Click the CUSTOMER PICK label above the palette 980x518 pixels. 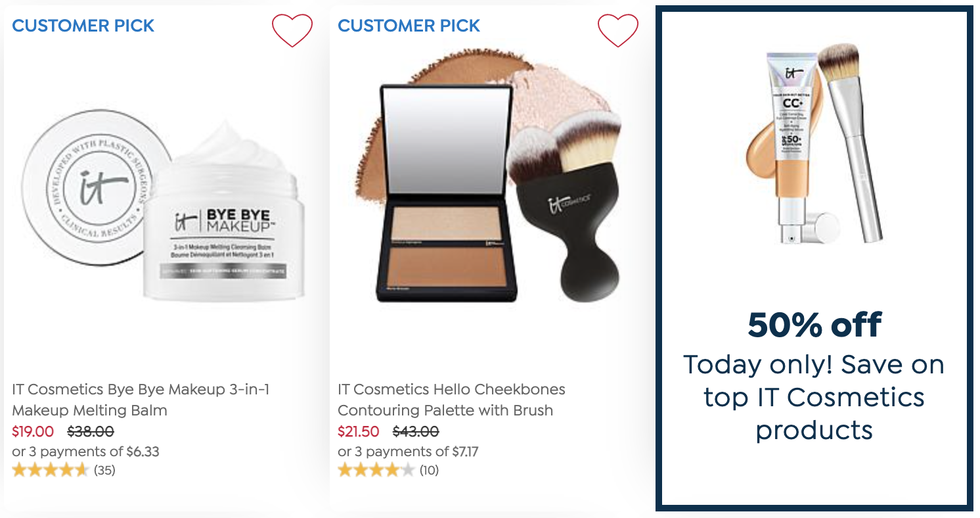pyautogui.click(x=409, y=26)
